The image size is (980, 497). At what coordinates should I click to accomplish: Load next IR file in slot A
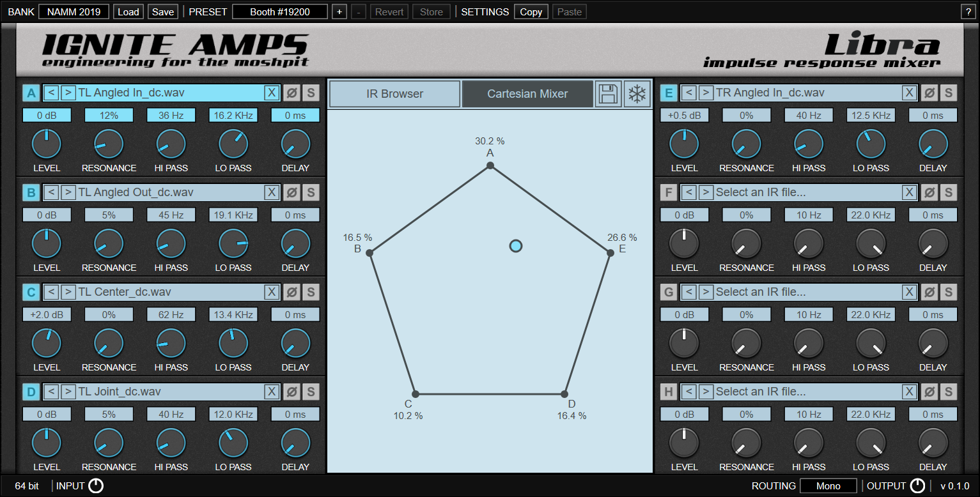tap(68, 93)
